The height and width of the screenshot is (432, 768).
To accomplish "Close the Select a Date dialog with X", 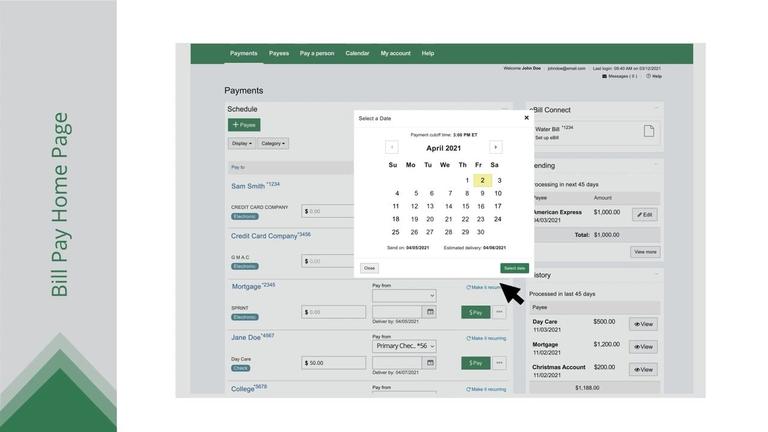I will pos(527,118).
